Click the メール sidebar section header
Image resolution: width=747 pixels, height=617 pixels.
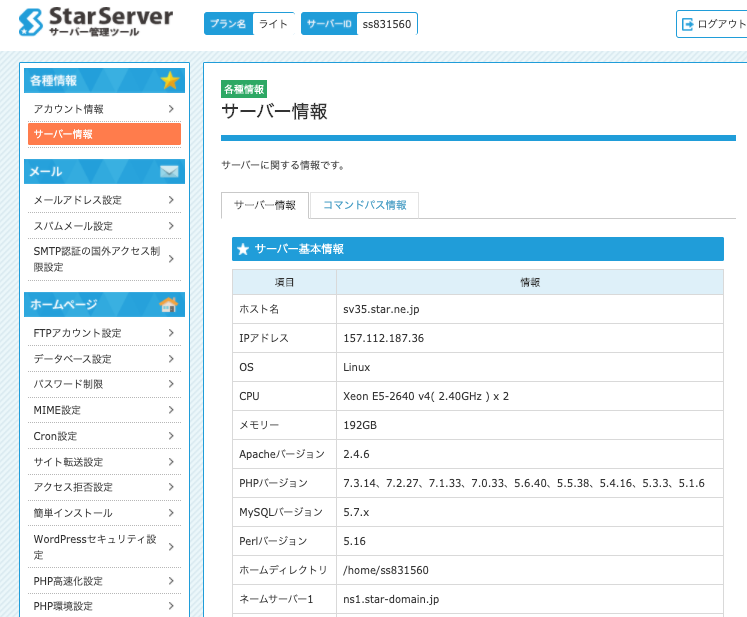[104, 171]
